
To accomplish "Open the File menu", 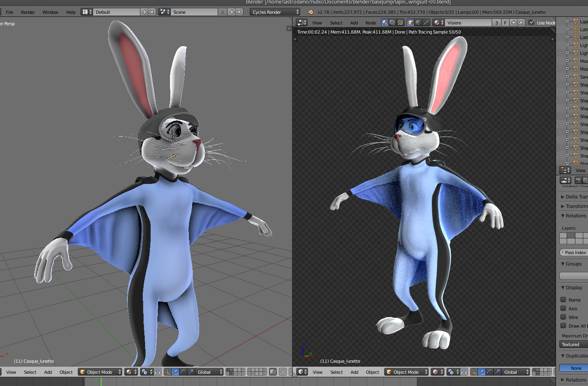I will (9, 12).
